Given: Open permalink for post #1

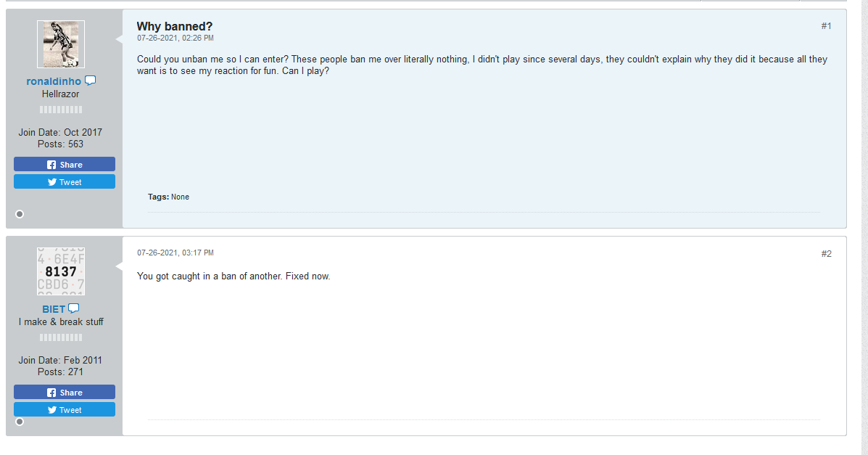Looking at the screenshot, I should (826, 26).
